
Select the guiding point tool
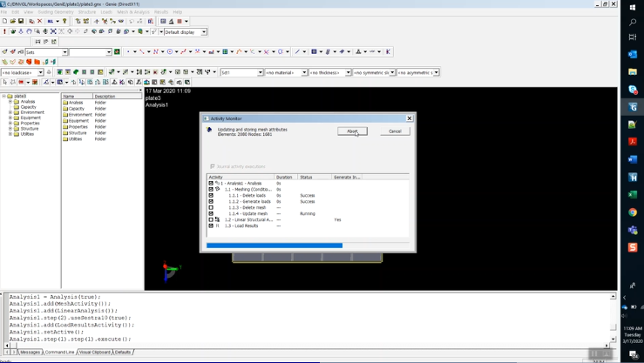[x=128, y=51]
